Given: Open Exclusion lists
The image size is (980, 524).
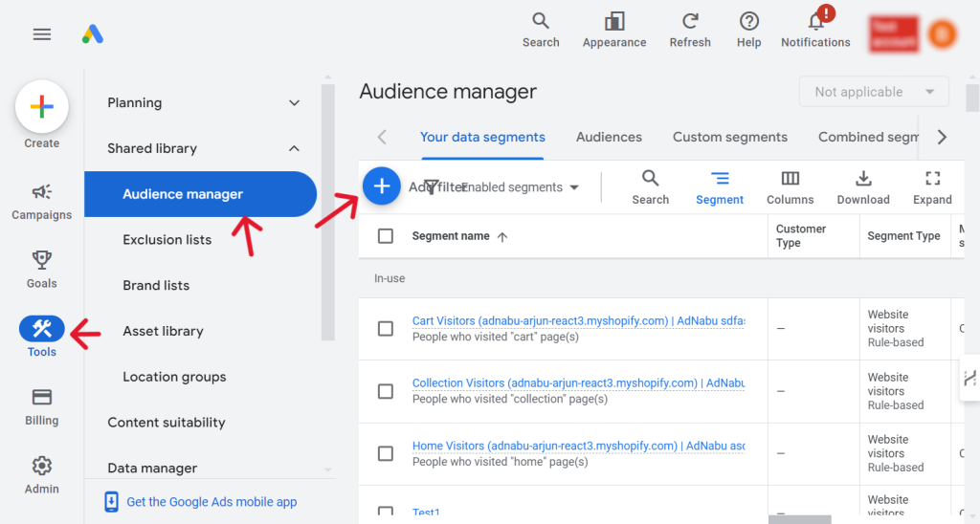Looking at the screenshot, I should [167, 240].
